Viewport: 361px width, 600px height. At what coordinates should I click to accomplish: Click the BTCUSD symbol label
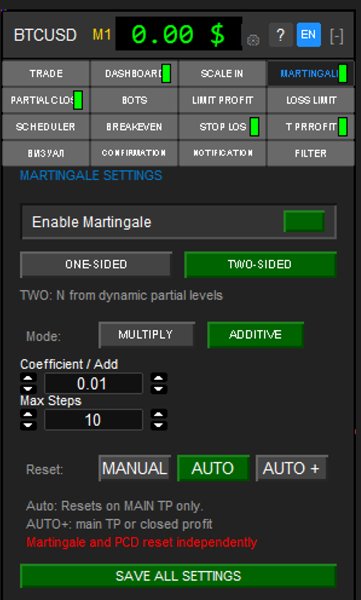click(x=45, y=35)
